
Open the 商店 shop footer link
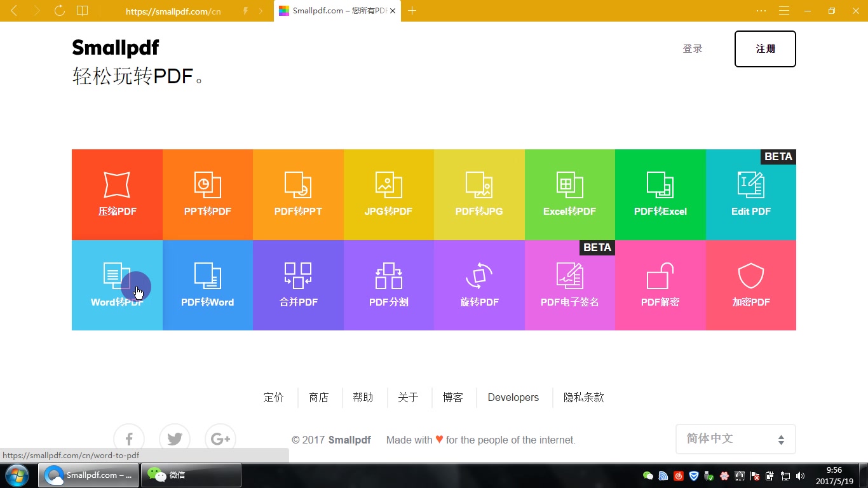click(x=319, y=397)
